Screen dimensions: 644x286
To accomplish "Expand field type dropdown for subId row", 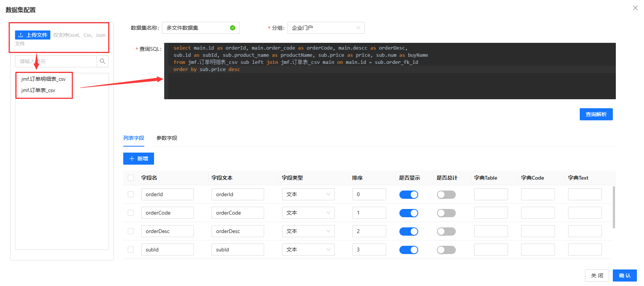I will 308,250.
